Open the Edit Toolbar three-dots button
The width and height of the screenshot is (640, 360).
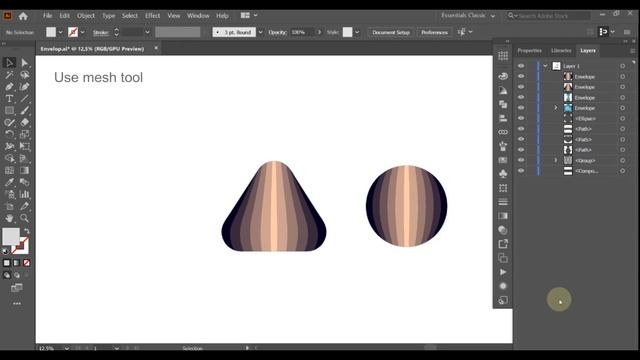[17, 304]
